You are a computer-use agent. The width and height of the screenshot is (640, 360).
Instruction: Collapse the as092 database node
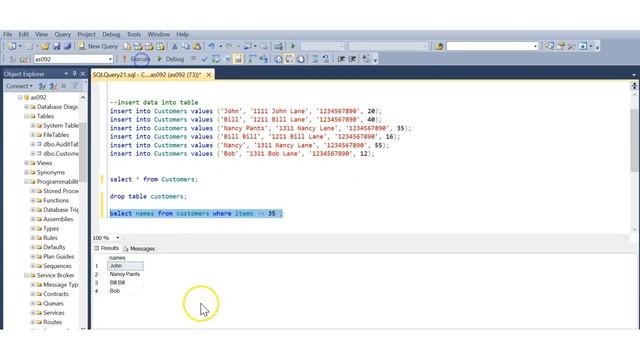(x=20, y=98)
